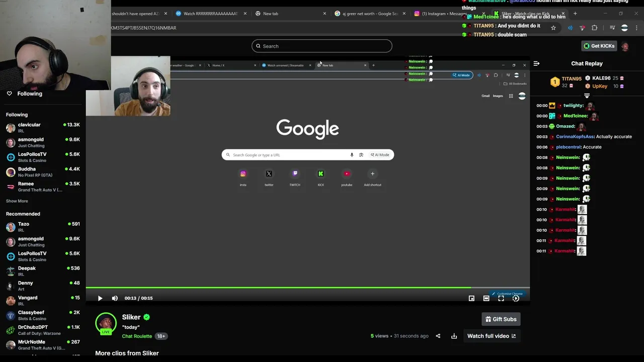
Task: Close the Watch RRRRRAAAA tab
Action: (x=245, y=14)
